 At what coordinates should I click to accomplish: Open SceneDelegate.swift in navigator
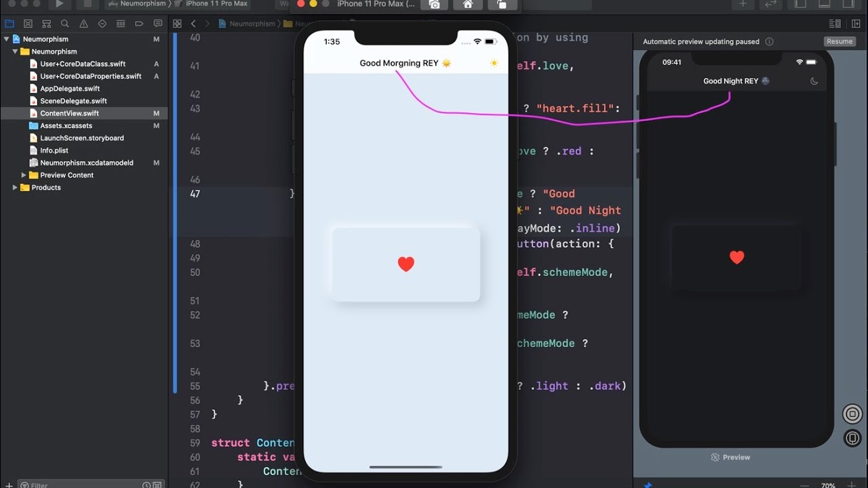73,101
